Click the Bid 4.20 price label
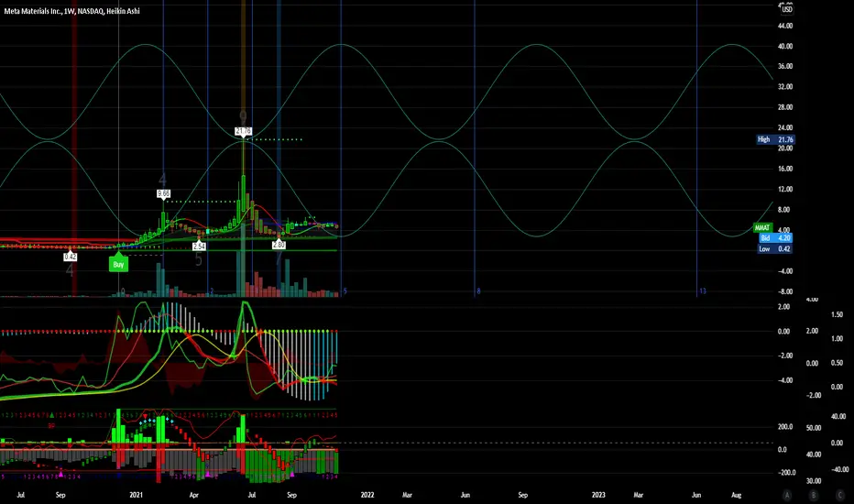The height and width of the screenshot is (504, 854). point(769,237)
